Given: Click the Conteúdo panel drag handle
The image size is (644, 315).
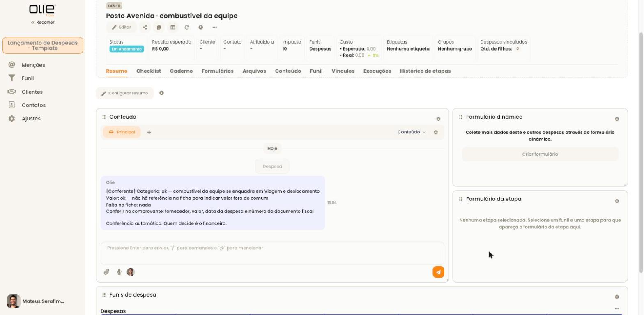Looking at the screenshot, I should tap(104, 117).
